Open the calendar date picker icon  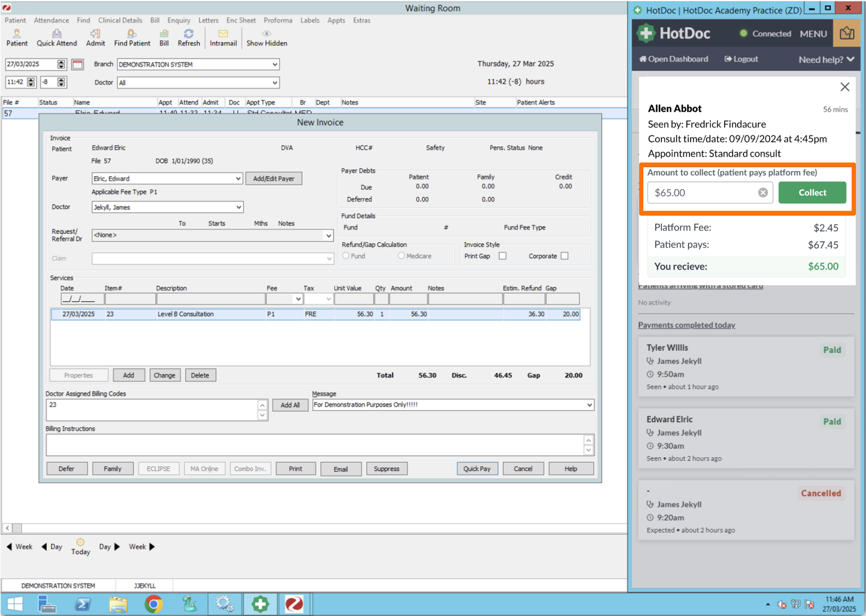78,64
